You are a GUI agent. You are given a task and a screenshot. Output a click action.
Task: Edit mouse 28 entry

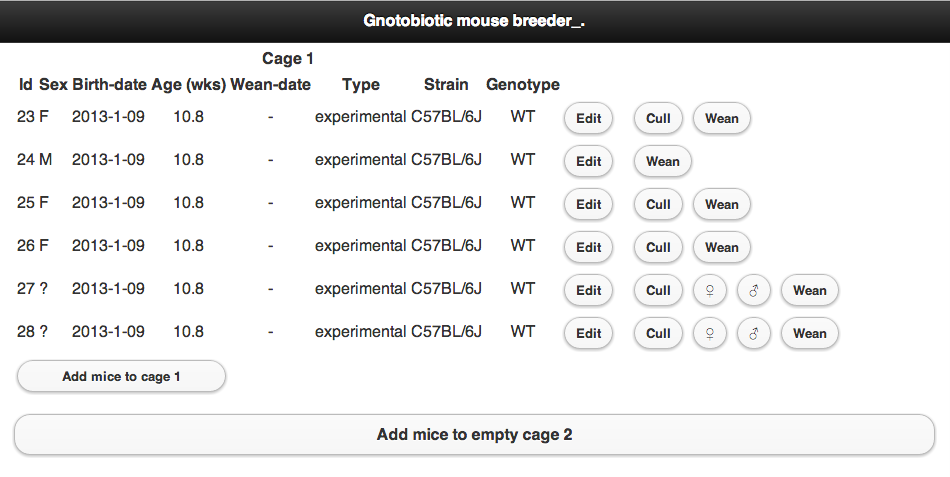pyautogui.click(x=589, y=334)
